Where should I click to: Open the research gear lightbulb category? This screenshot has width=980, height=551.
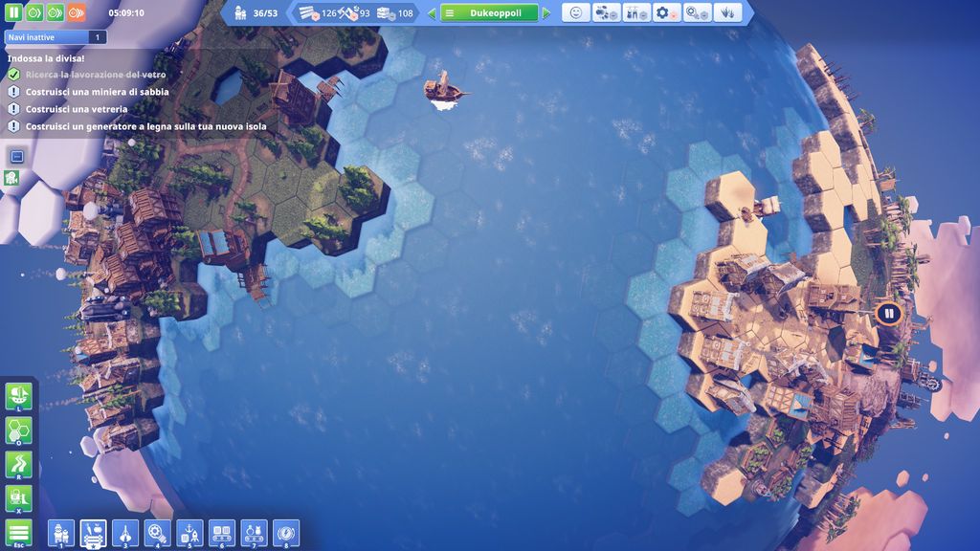pyautogui.click(x=158, y=533)
